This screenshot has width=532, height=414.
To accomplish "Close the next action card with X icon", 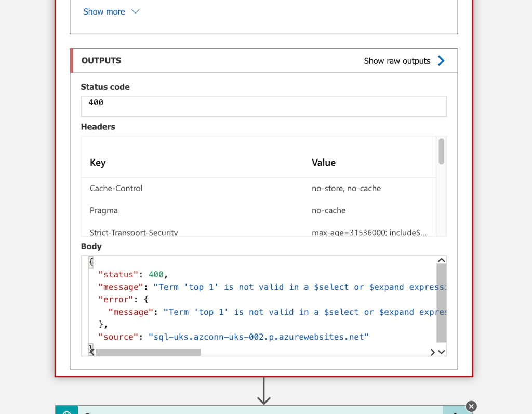I will pos(471,406).
